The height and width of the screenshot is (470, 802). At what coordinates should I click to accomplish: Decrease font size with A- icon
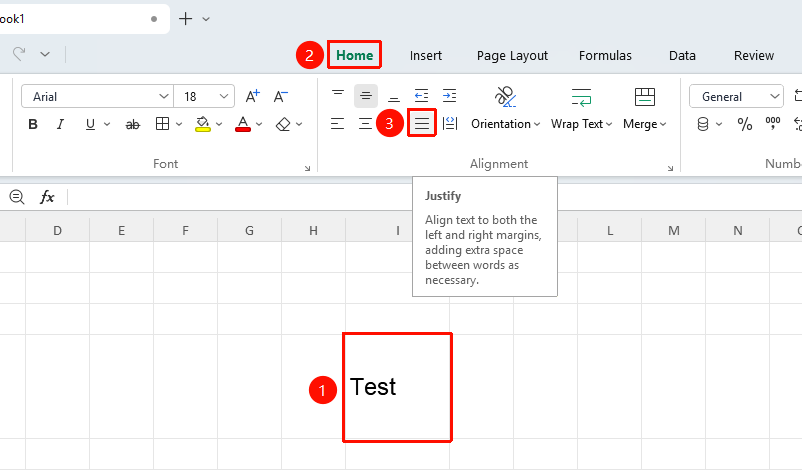[280, 96]
